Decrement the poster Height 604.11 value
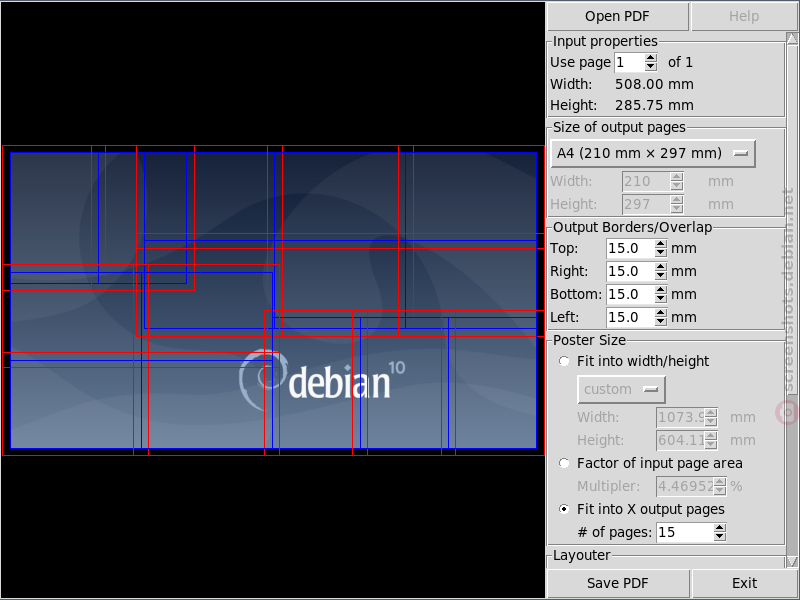Screen dimensions: 800x600 point(711,445)
